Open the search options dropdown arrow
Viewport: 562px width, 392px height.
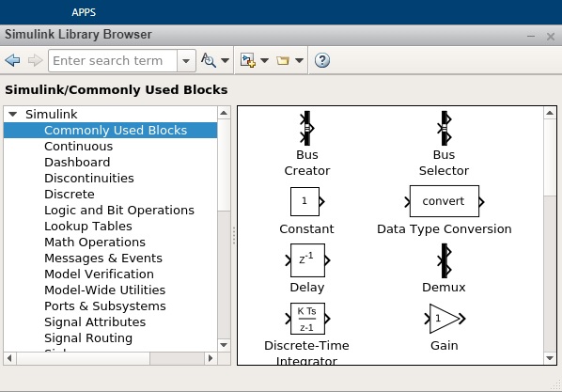226,60
